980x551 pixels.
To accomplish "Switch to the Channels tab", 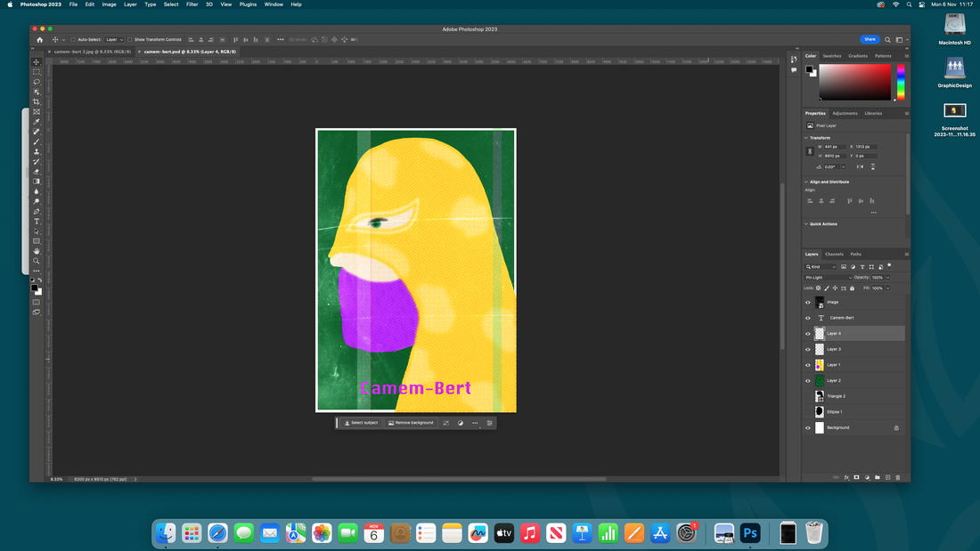I will pos(834,255).
